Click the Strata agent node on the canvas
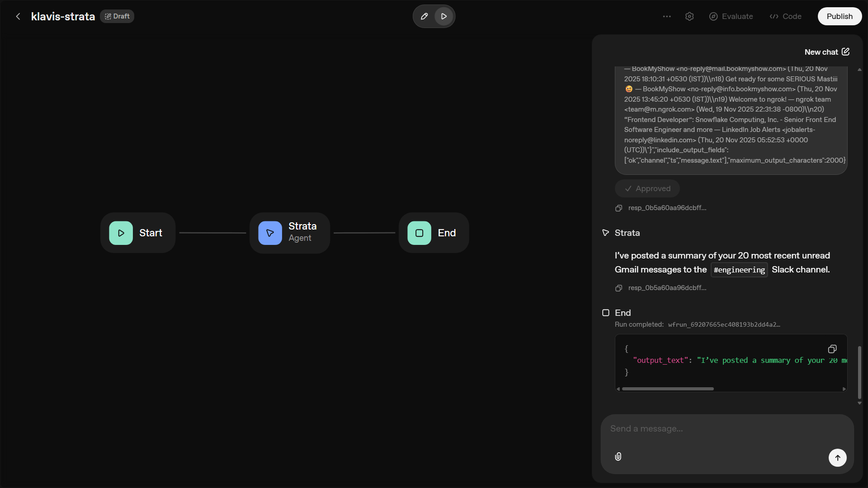868x488 pixels. pyautogui.click(x=290, y=233)
